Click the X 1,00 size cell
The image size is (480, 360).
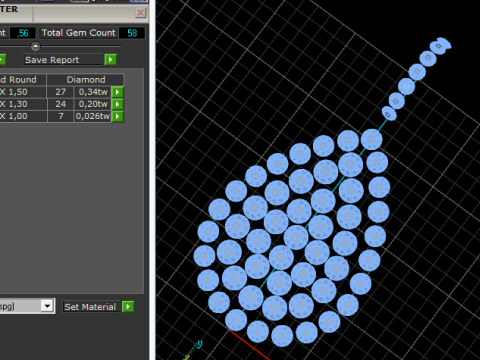coord(23,116)
